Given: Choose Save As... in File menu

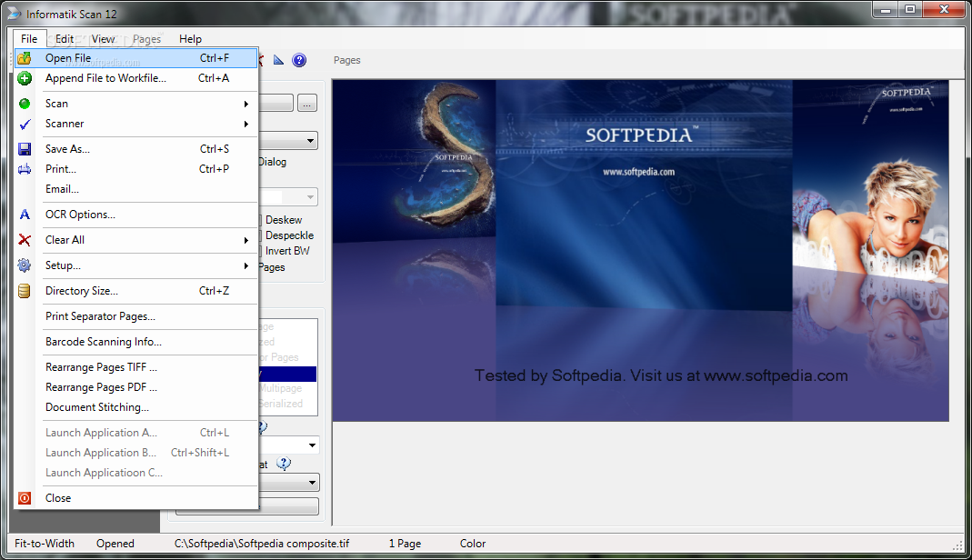Looking at the screenshot, I should (135, 149).
